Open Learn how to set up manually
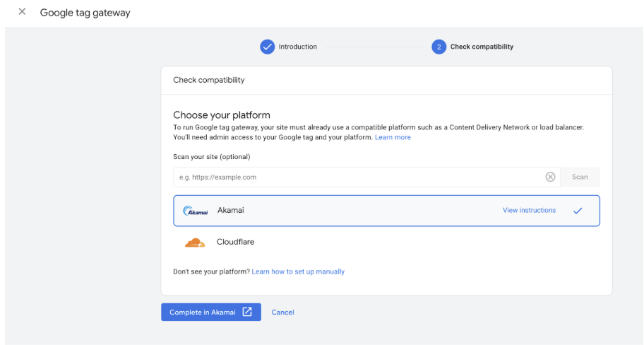The width and height of the screenshot is (644, 345). pyautogui.click(x=298, y=271)
